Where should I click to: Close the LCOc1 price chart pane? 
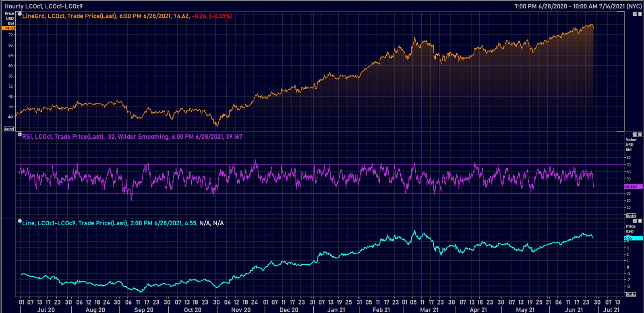(x=640, y=14)
